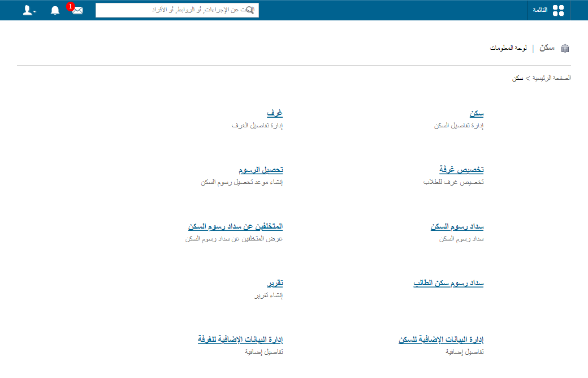Click description إدارة تفاصيل السكن
The image size is (588, 378).
pos(459,126)
